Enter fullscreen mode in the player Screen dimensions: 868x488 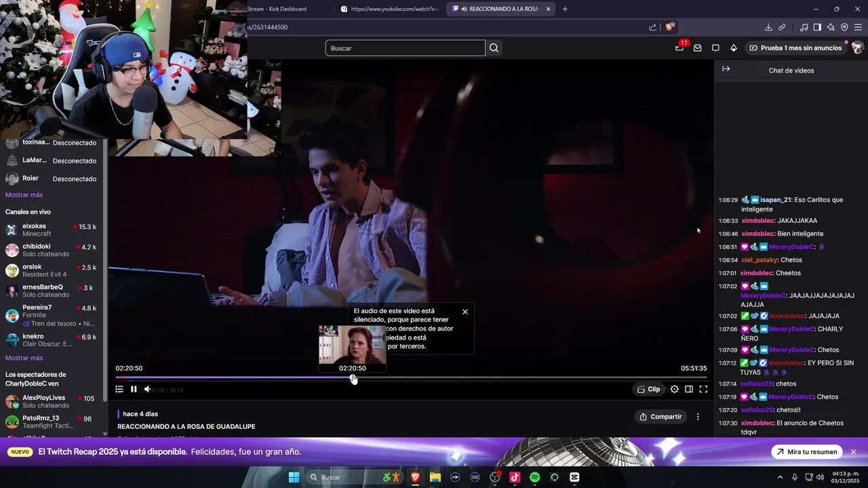(x=703, y=389)
